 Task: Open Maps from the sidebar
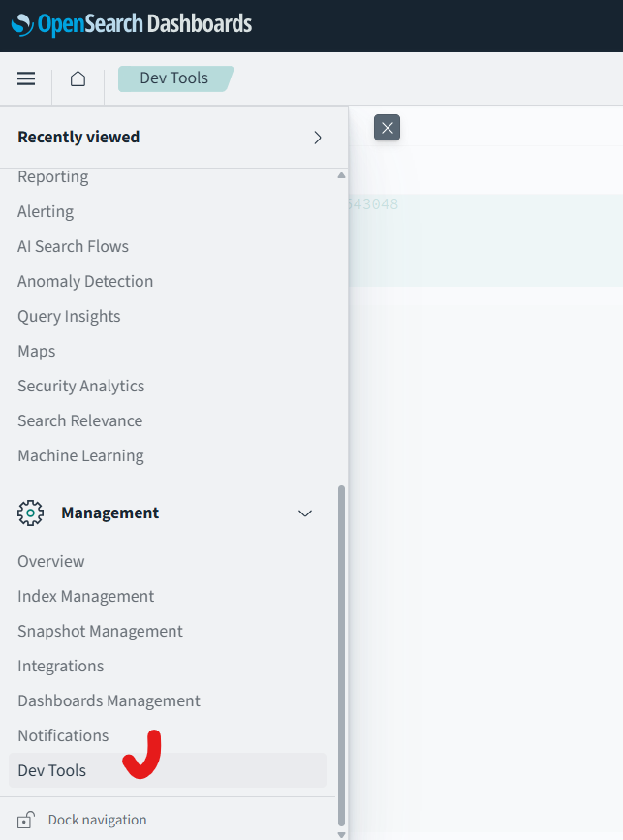(x=37, y=351)
